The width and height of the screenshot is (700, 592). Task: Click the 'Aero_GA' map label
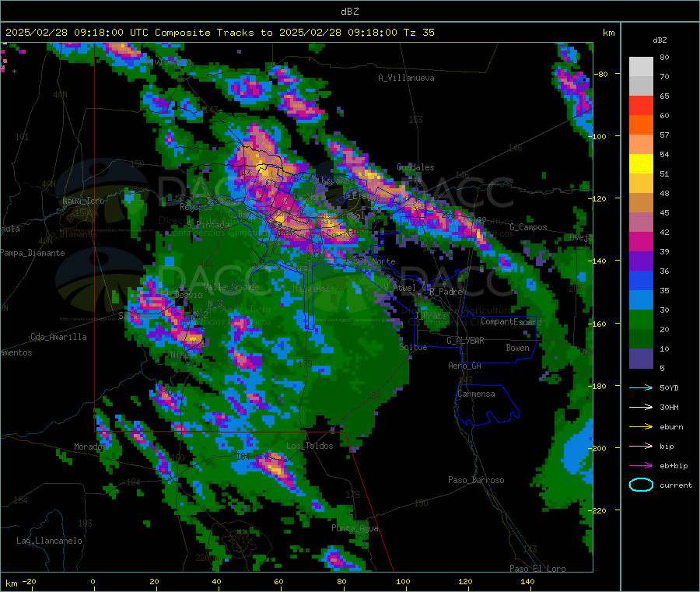point(465,366)
